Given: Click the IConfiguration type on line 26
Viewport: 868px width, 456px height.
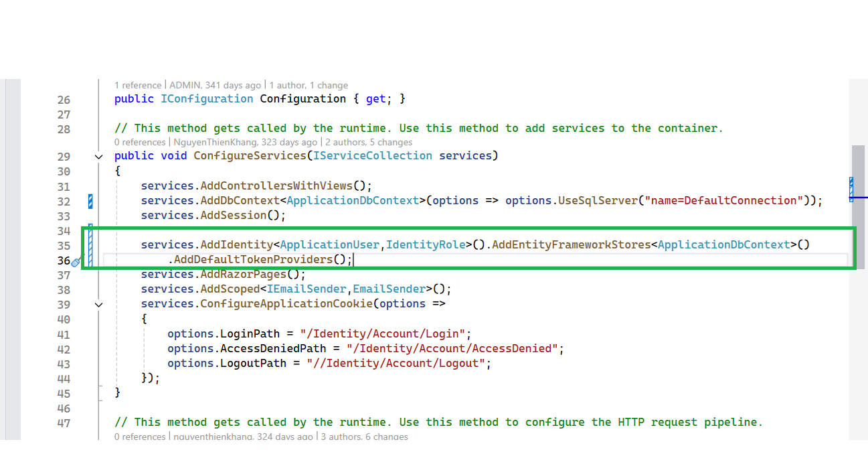Looking at the screenshot, I should click(x=207, y=99).
